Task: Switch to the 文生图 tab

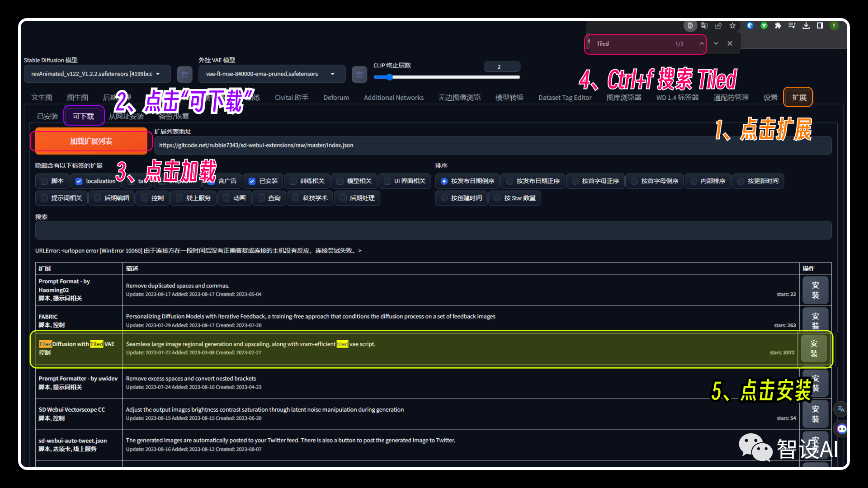Action: pyautogui.click(x=42, y=98)
